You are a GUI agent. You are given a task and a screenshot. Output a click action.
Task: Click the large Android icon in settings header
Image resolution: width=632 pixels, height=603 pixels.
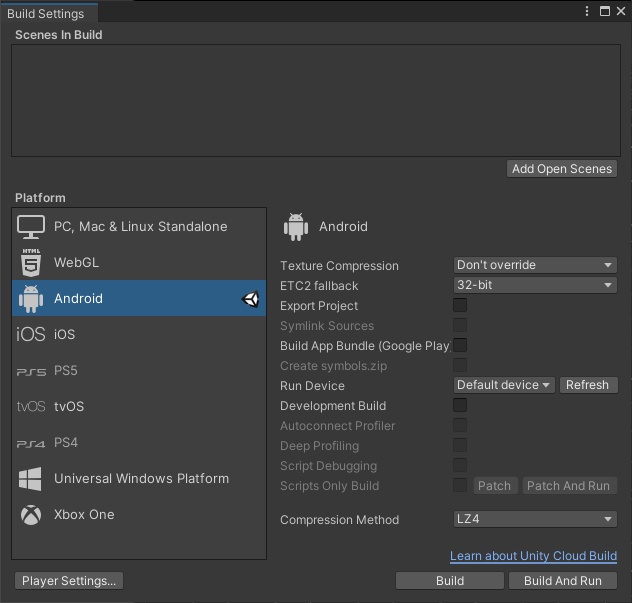click(x=296, y=227)
